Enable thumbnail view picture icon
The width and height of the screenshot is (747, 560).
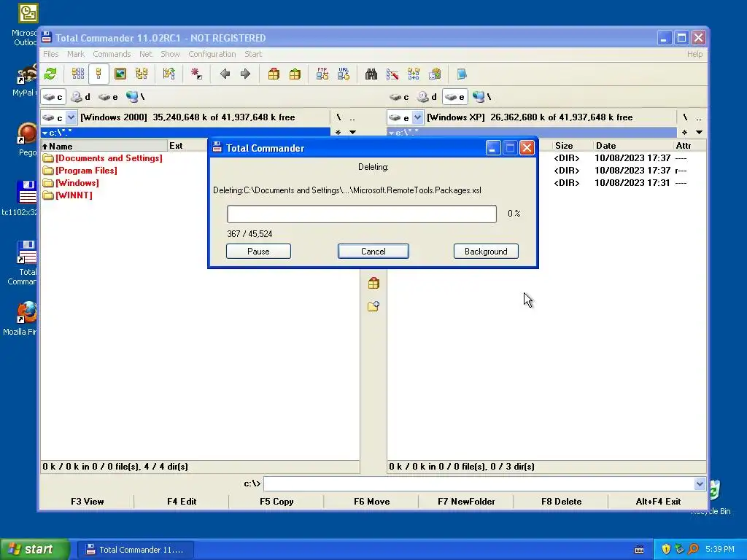click(120, 74)
